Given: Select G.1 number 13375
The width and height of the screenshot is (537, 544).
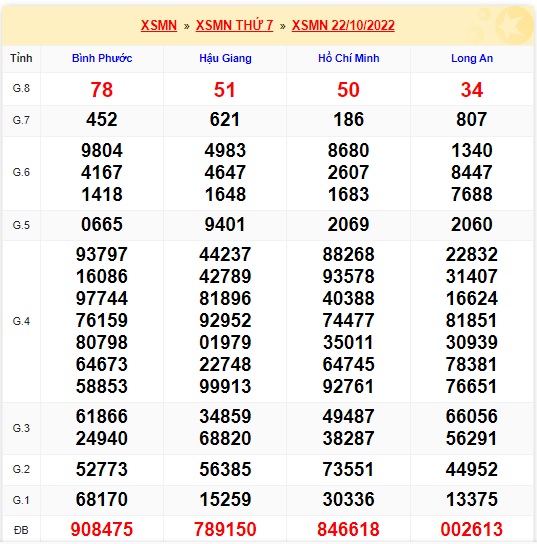Looking at the screenshot, I should pos(472,500).
